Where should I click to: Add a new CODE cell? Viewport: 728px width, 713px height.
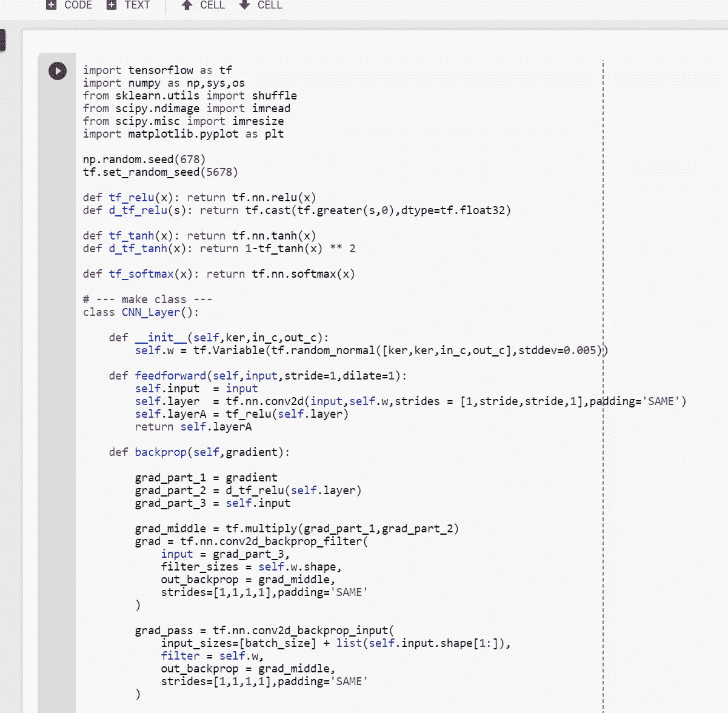coord(69,5)
